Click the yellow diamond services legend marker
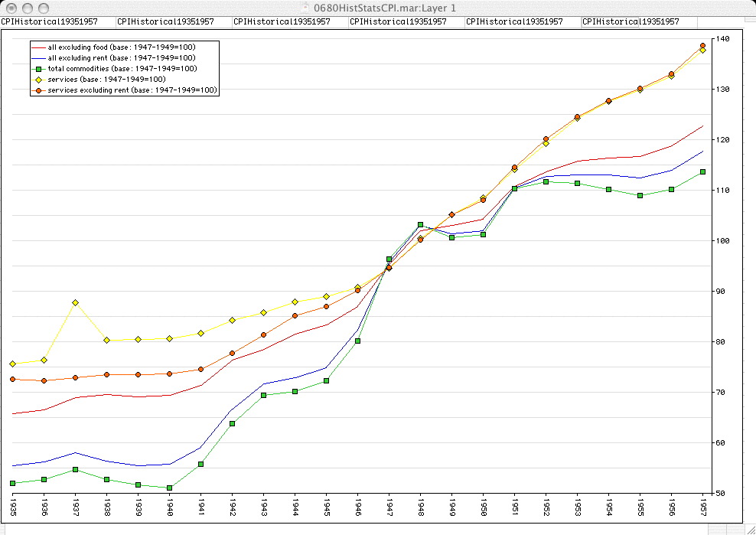756x535 pixels. [38, 80]
